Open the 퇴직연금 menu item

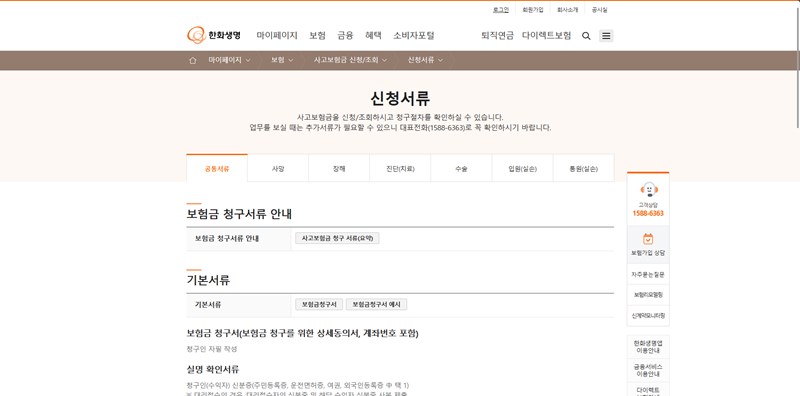pyautogui.click(x=497, y=36)
